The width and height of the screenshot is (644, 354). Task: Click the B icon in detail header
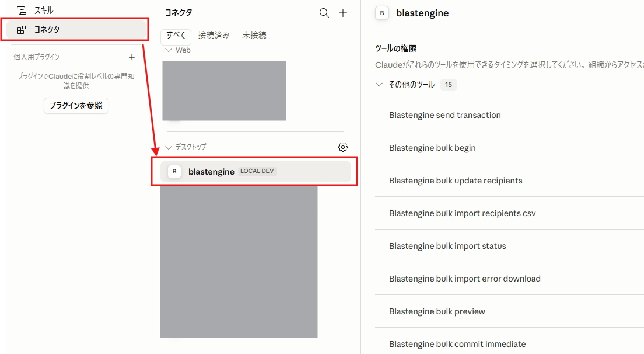382,13
